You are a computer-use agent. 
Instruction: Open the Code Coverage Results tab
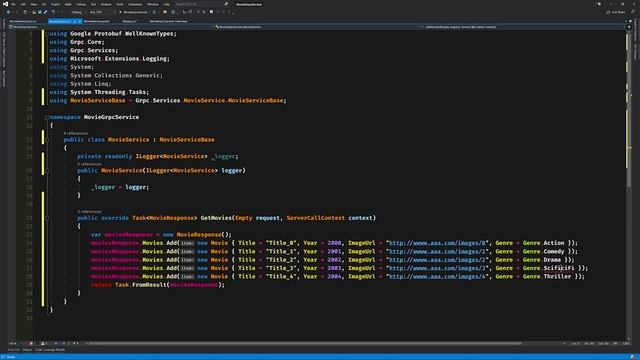point(50,350)
